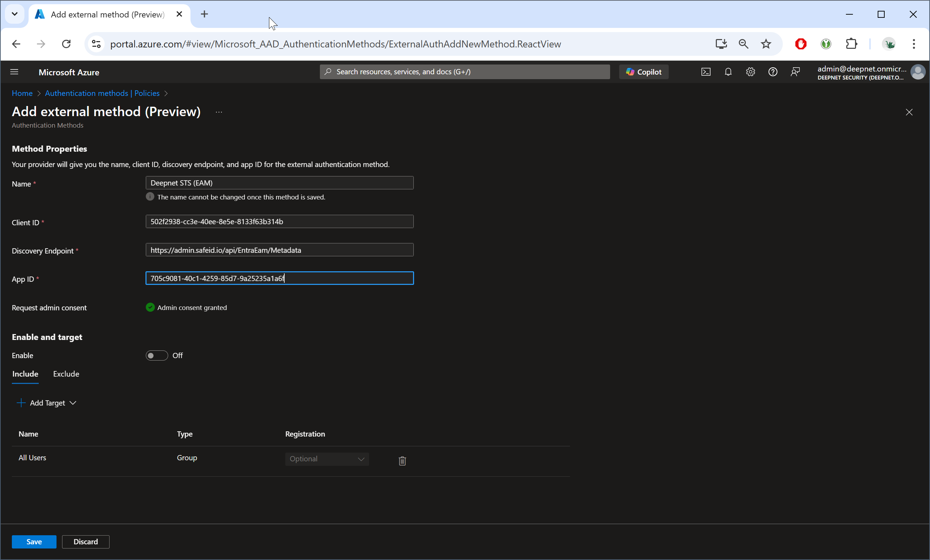
Task: Click the help question mark icon
Action: [x=773, y=72]
